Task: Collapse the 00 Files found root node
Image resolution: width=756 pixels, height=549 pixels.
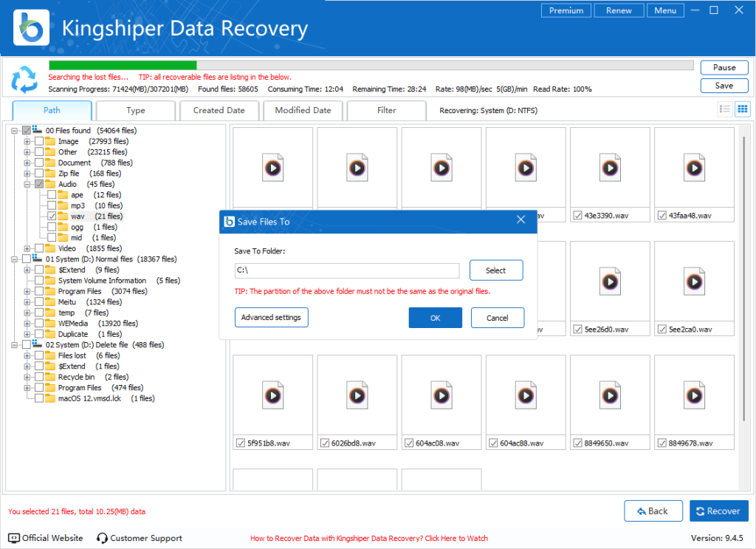Action: (15, 131)
